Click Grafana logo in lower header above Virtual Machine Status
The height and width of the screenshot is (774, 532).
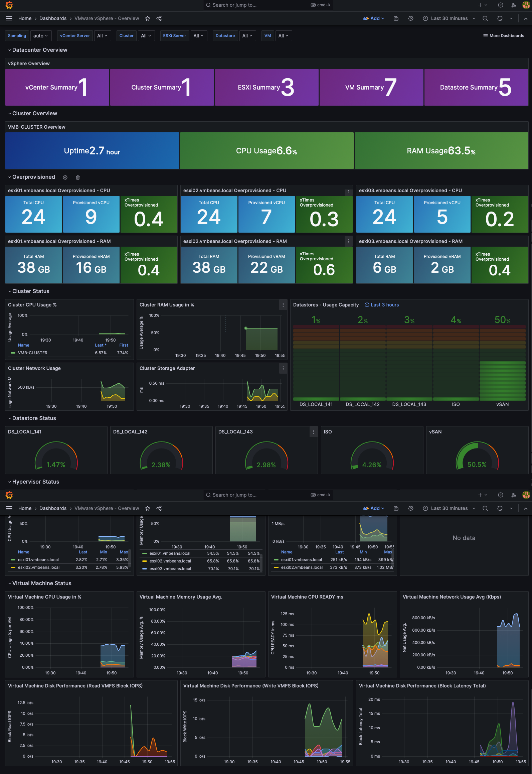9,495
